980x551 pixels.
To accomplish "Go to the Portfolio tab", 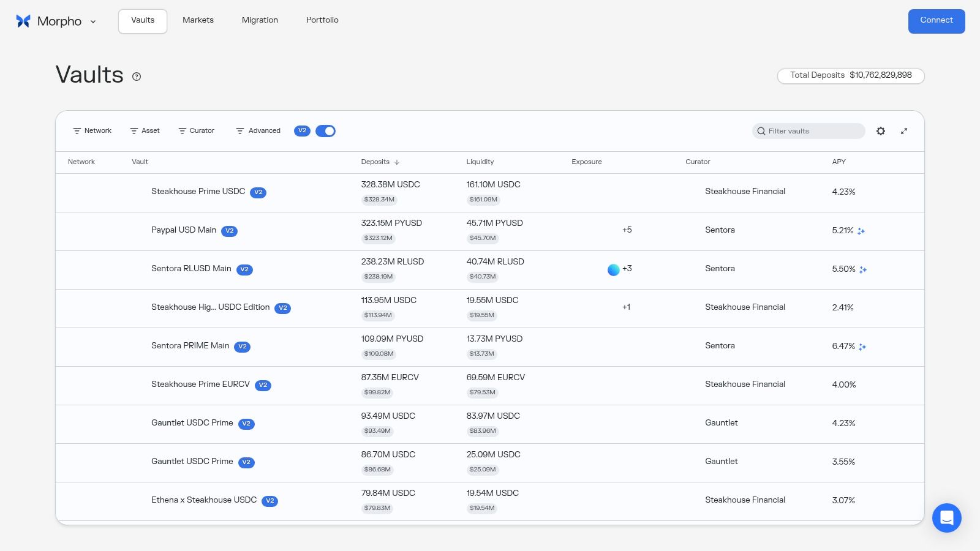I will pyautogui.click(x=322, y=20).
